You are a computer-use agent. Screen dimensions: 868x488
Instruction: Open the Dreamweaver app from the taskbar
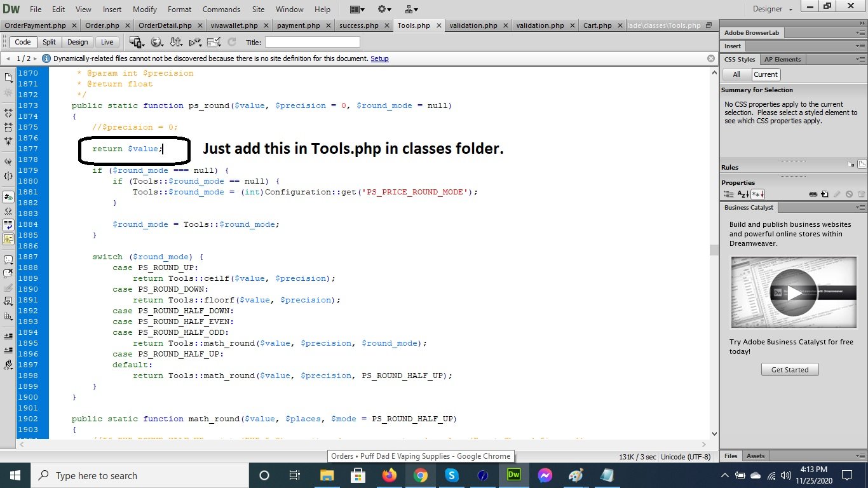pos(513,475)
